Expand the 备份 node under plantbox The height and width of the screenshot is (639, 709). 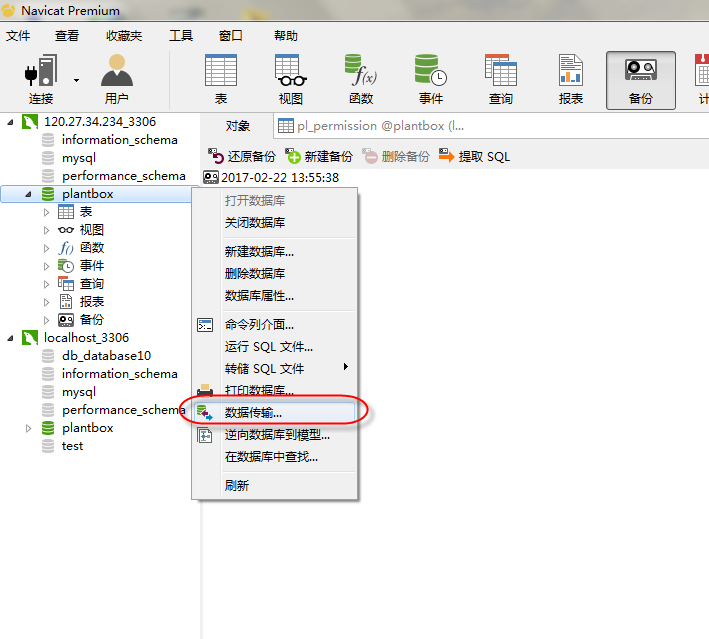pyautogui.click(x=47, y=320)
